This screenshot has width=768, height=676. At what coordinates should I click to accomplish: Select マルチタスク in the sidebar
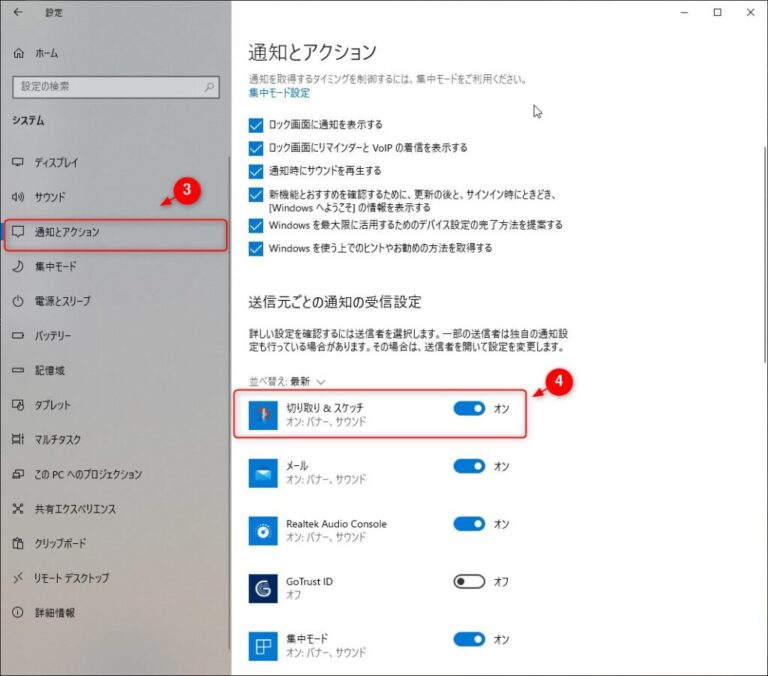58,439
